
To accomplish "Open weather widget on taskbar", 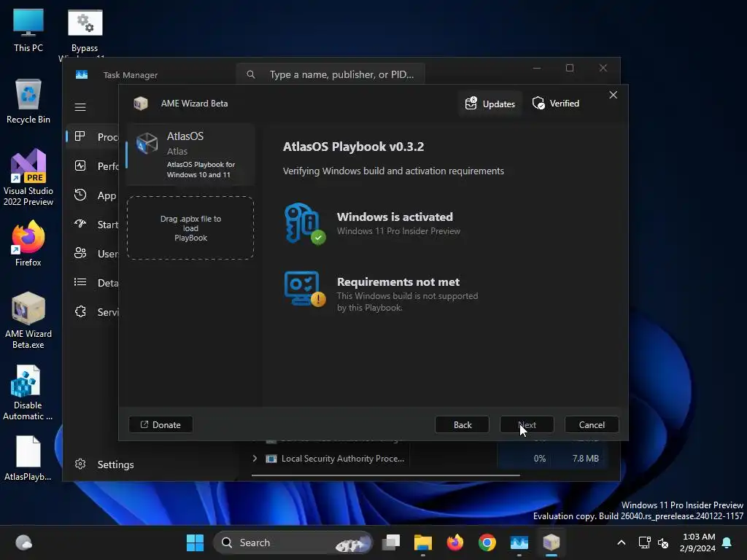I will point(24,542).
